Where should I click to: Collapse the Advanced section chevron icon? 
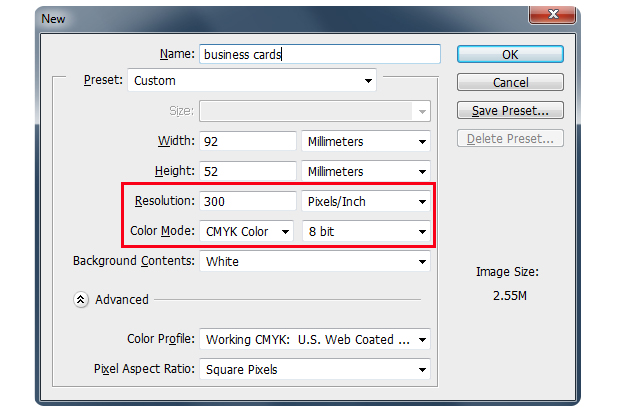pos(81,300)
